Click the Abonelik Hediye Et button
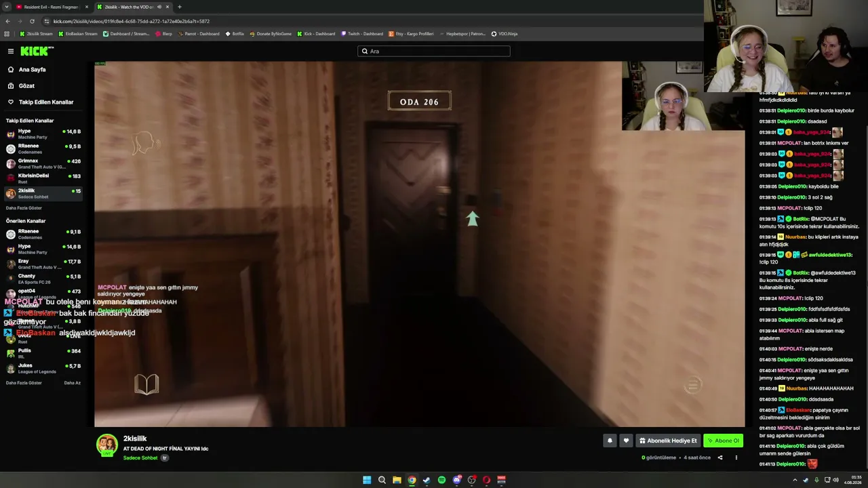Image resolution: width=868 pixels, height=488 pixels. click(x=668, y=441)
